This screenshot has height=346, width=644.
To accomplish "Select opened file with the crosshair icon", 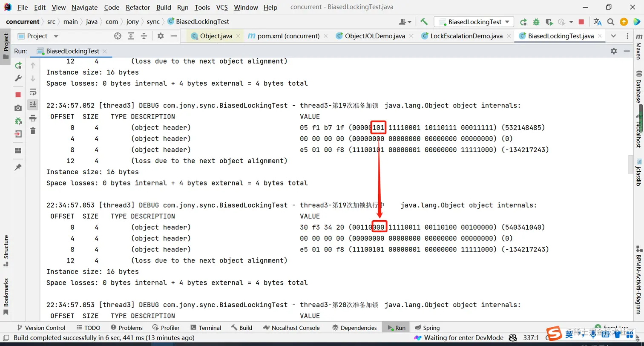I will click(118, 36).
